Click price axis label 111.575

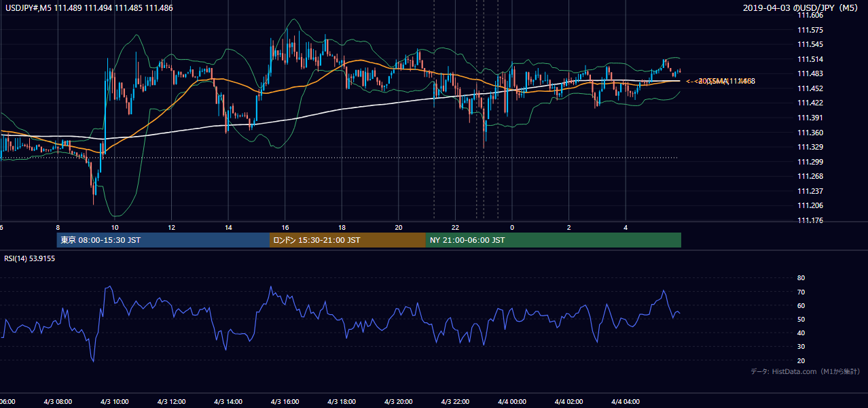810,30
